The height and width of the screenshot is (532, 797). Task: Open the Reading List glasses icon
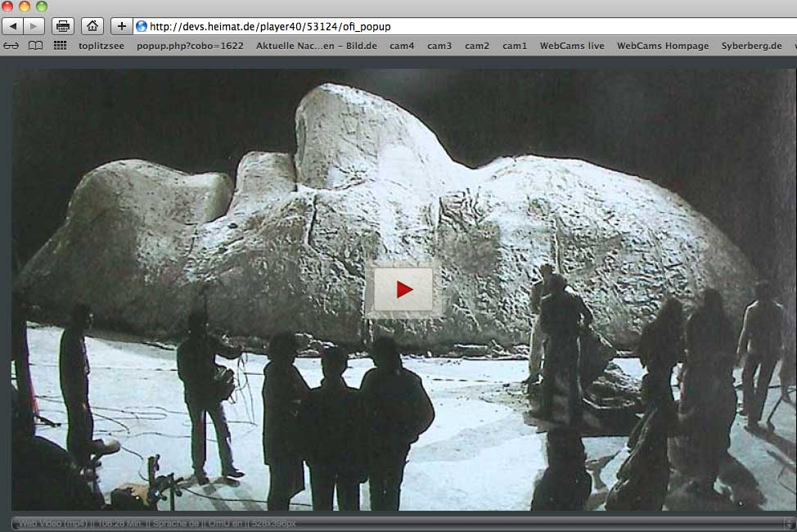click(x=11, y=46)
